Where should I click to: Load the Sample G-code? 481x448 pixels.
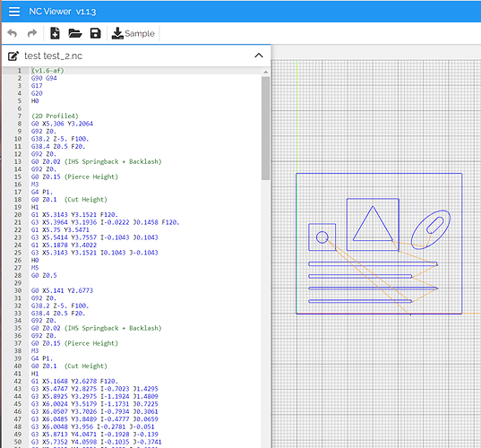click(x=133, y=33)
